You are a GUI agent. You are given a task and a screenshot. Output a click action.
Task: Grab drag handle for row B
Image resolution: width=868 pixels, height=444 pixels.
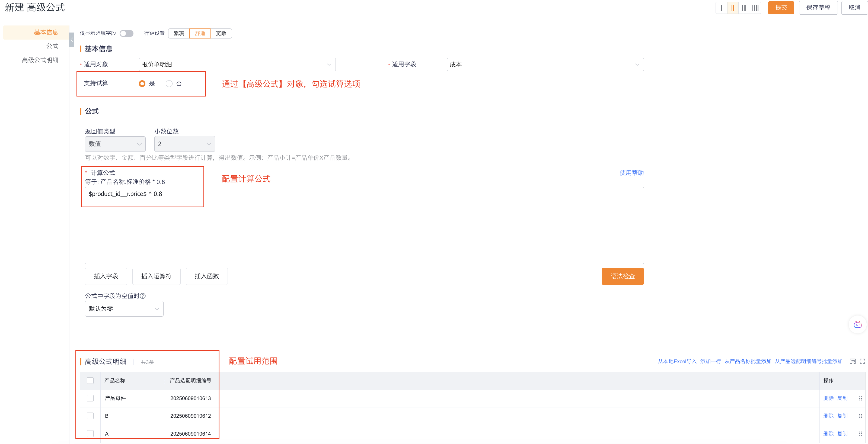coord(860,416)
